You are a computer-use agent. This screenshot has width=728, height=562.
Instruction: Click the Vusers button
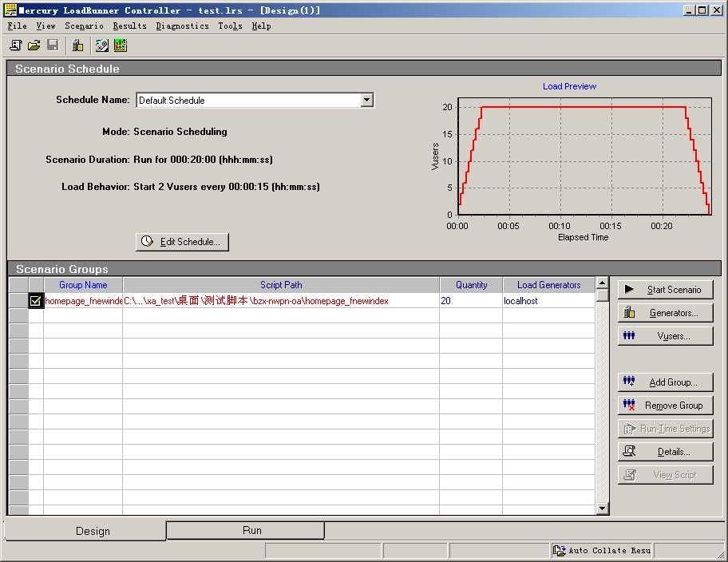(665, 336)
